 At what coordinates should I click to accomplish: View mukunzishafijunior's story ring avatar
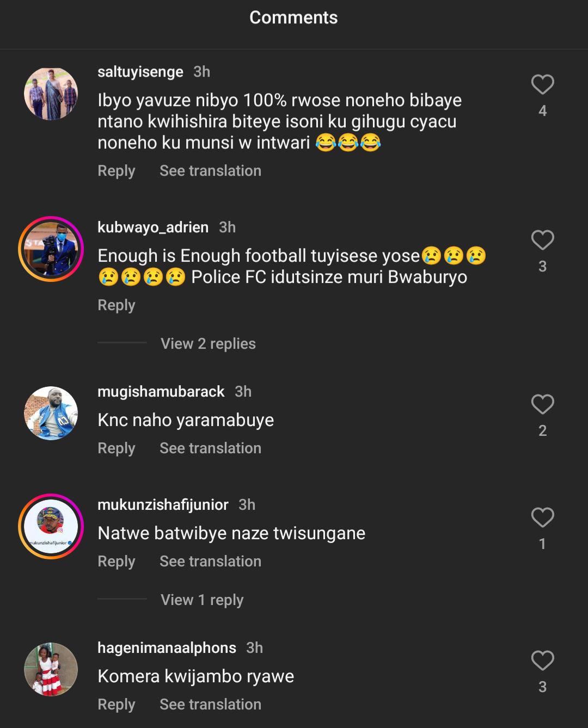[x=51, y=527]
